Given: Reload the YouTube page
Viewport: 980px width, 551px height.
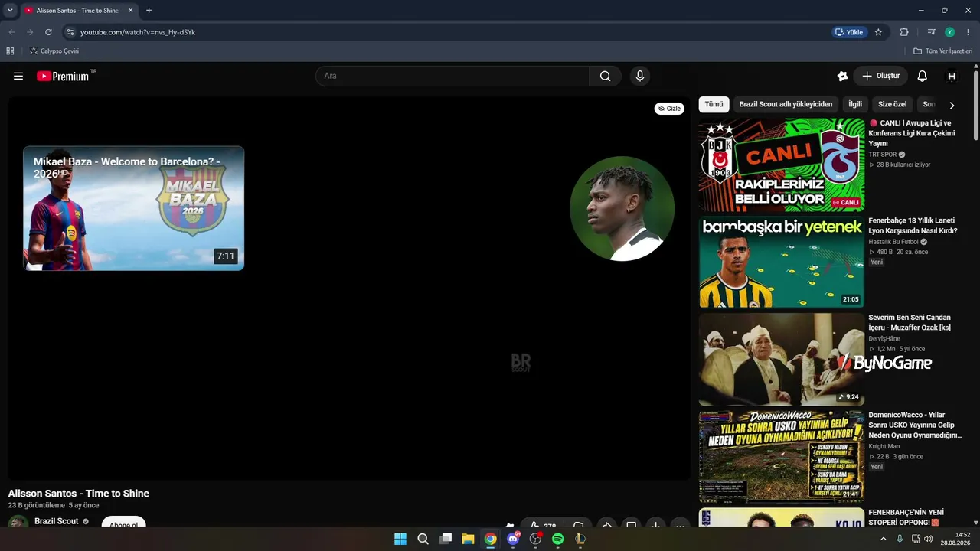Looking at the screenshot, I should tap(48, 32).
